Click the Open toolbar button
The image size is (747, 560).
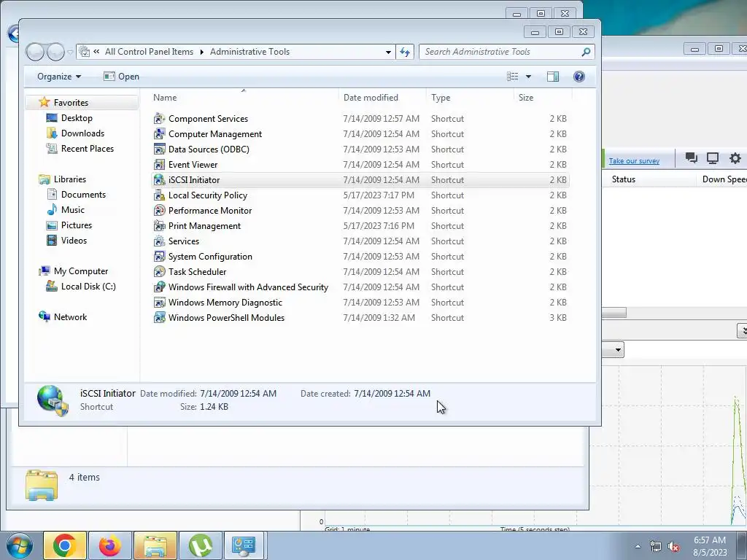pyautogui.click(x=122, y=77)
